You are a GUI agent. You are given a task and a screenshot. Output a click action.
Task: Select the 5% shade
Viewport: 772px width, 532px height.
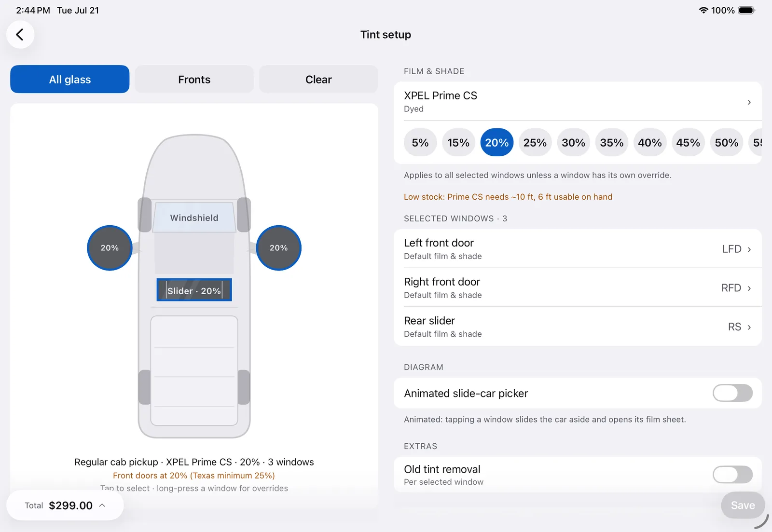click(420, 142)
